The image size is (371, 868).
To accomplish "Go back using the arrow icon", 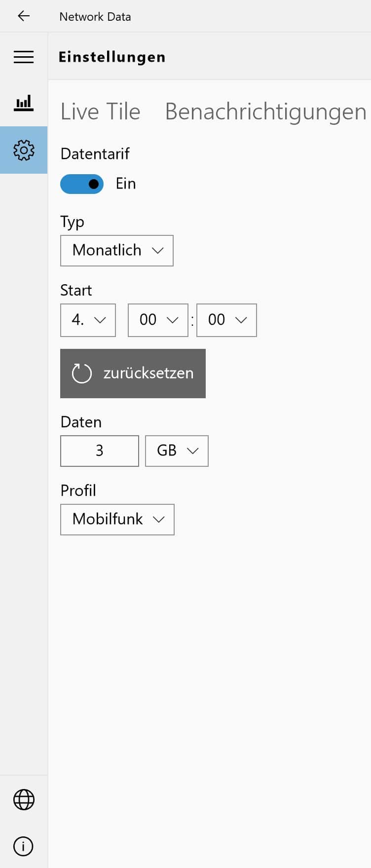I will coord(24,16).
